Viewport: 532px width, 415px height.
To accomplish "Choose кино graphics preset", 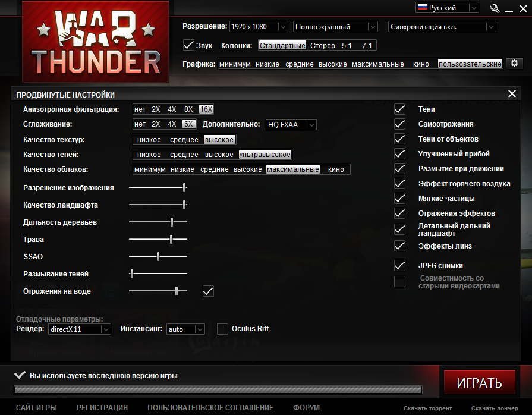I will [421, 64].
